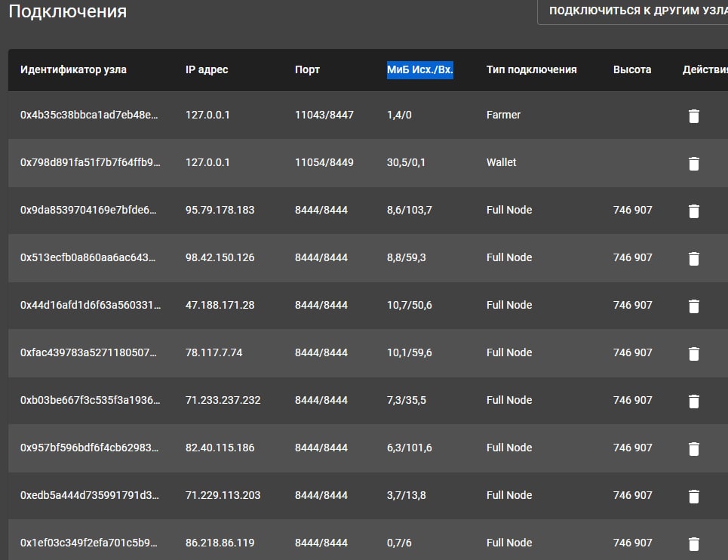This screenshot has height=560, width=728.
Task: Select node ID 0x4b35c38bbca1ad7eb48e…
Action: 89,115
